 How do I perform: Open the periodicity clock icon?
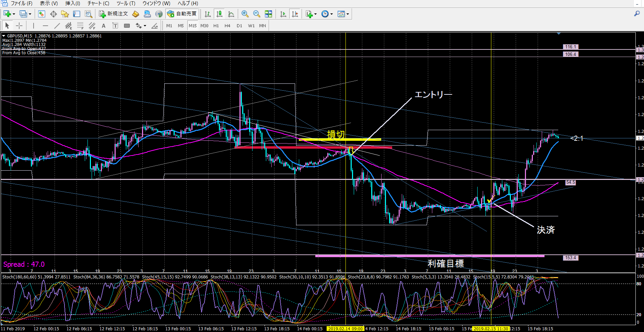pos(325,14)
